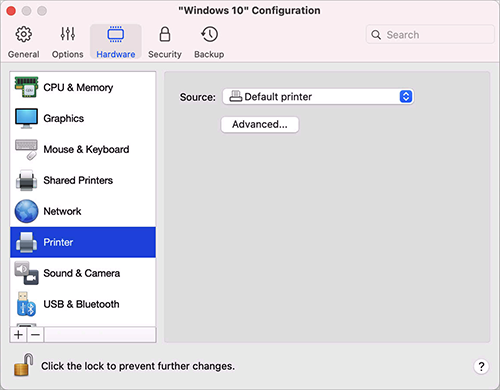The image size is (500, 390).
Task: Click the Shared Printers icon
Action: click(x=26, y=180)
